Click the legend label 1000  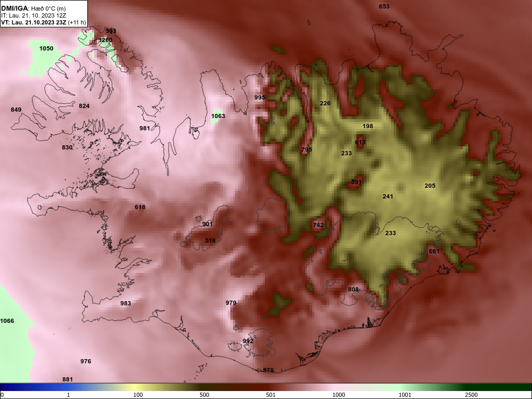pos(338,395)
